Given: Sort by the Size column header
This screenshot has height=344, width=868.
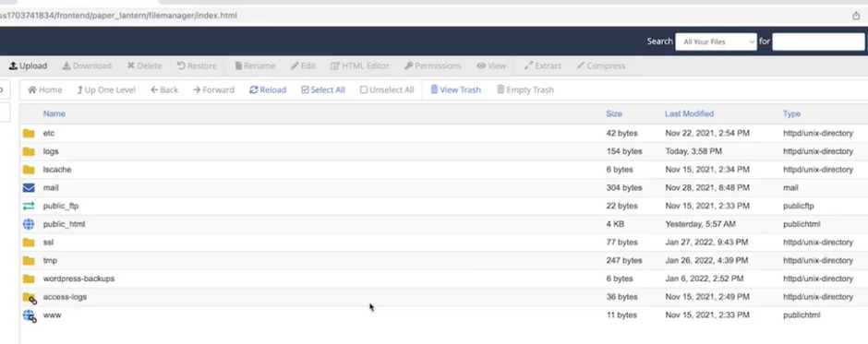Looking at the screenshot, I should coord(614,113).
